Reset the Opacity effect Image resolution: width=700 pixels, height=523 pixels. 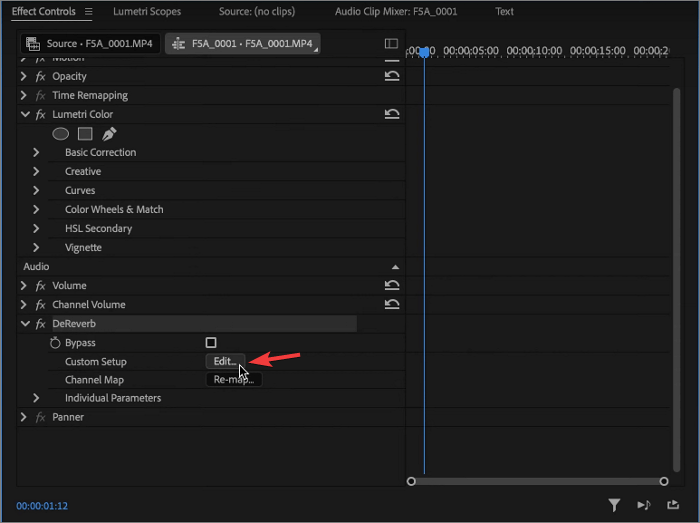click(x=392, y=76)
